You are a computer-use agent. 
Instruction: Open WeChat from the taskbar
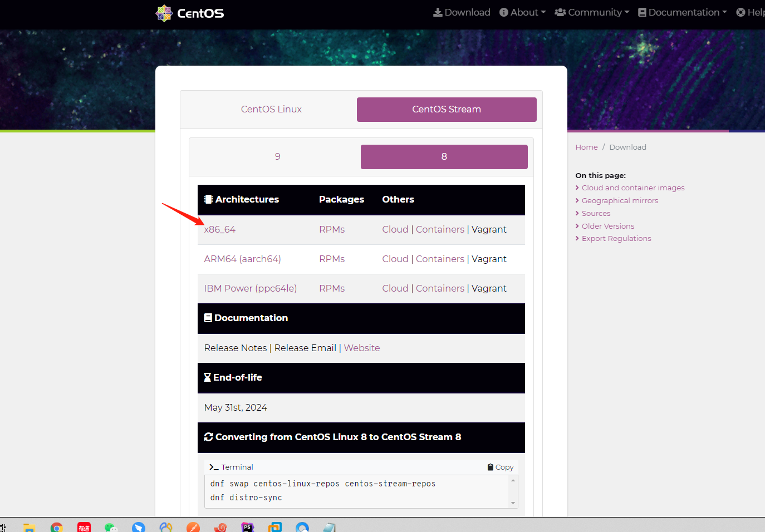coord(111,527)
